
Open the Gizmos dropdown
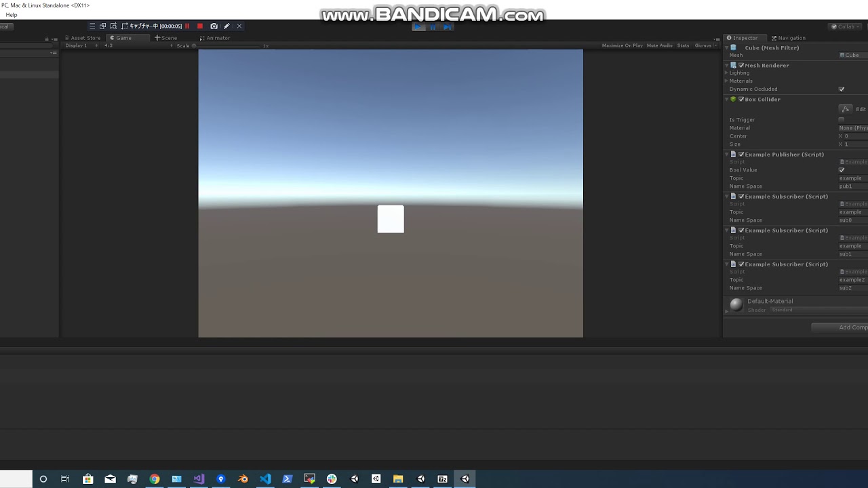pos(705,45)
